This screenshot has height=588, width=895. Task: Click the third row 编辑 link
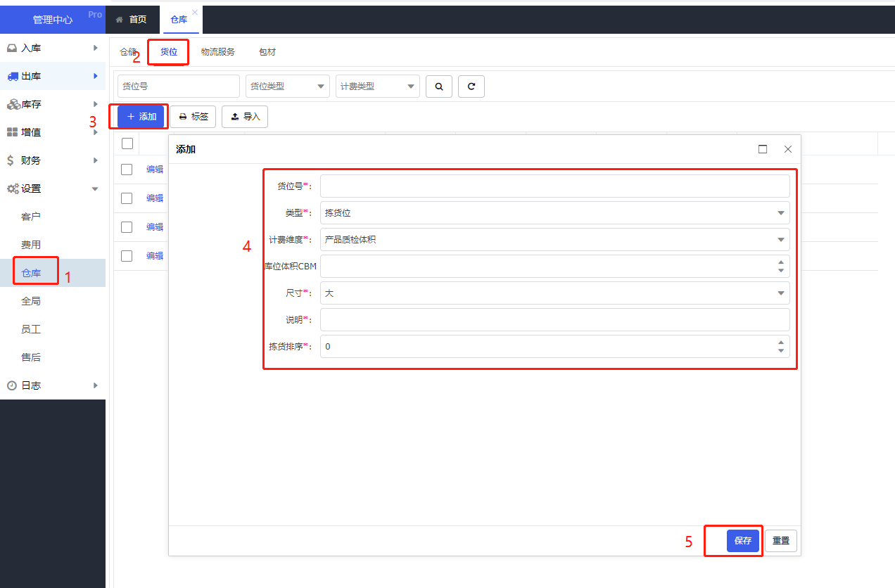tap(155, 227)
